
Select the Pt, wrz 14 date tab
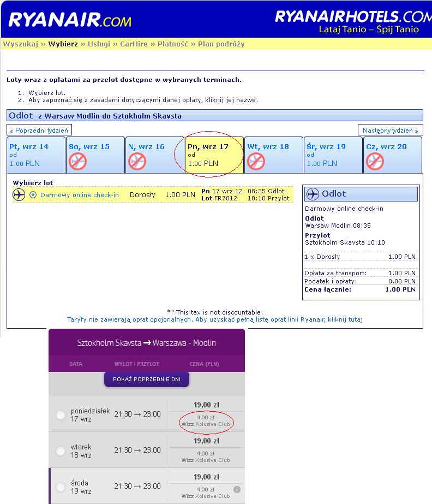pos(36,155)
